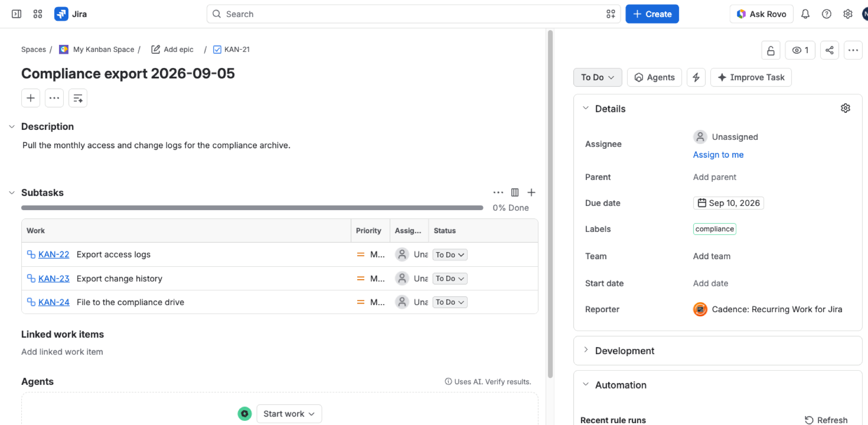
Task: Click the Improve Task button
Action: 751,77
